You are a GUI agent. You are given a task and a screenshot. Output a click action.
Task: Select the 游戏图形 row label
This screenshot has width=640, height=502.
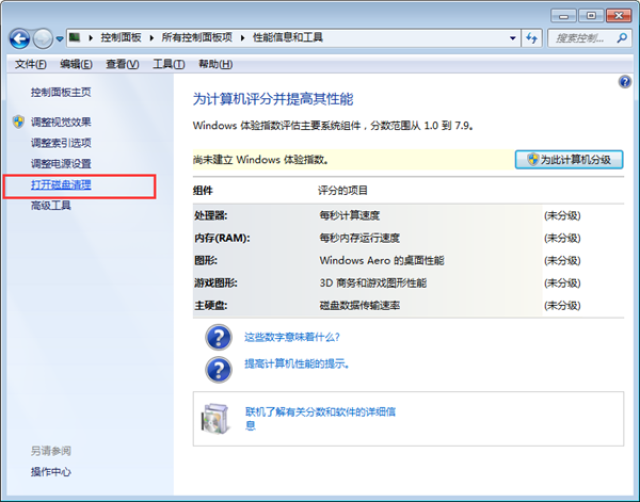point(216,283)
